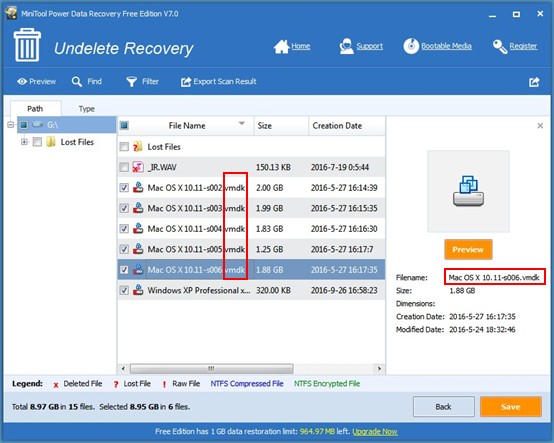The width and height of the screenshot is (554, 443).
Task: Click the 2.00 GB size cell
Action: pyautogui.click(x=270, y=188)
